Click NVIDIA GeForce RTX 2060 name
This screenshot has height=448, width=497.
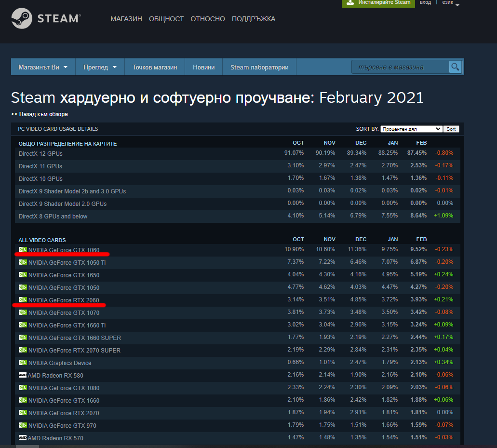[x=64, y=300]
